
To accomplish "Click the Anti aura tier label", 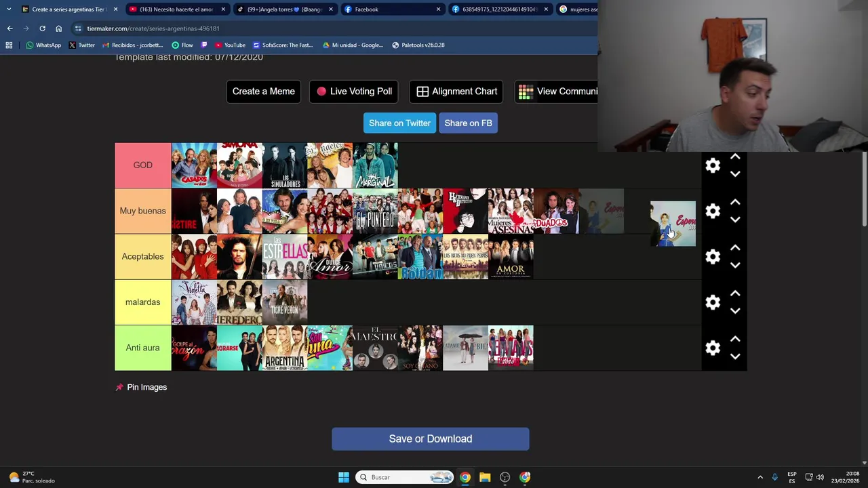I will (142, 348).
